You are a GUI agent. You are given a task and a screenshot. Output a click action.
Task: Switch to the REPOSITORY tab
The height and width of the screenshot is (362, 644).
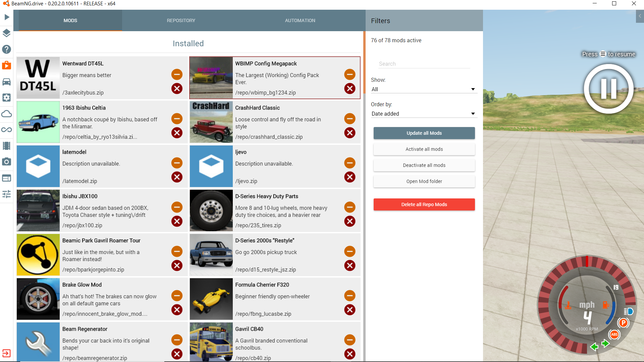pos(181,20)
